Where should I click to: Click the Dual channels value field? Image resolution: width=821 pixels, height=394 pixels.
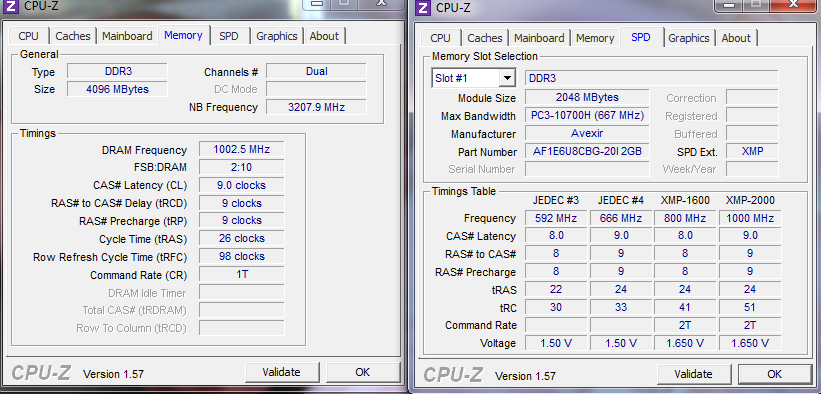pos(316,71)
